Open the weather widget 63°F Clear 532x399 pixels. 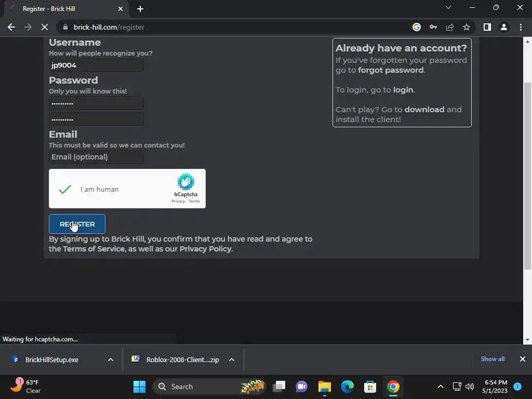tap(25, 387)
